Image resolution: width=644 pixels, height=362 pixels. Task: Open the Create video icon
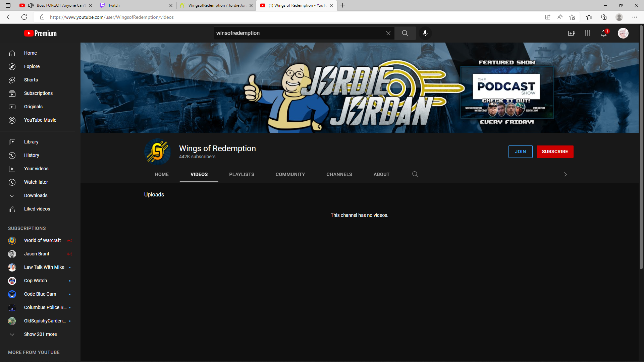point(572,33)
